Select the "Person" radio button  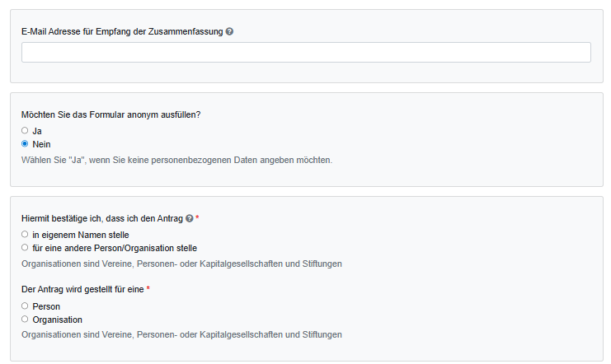click(25, 306)
